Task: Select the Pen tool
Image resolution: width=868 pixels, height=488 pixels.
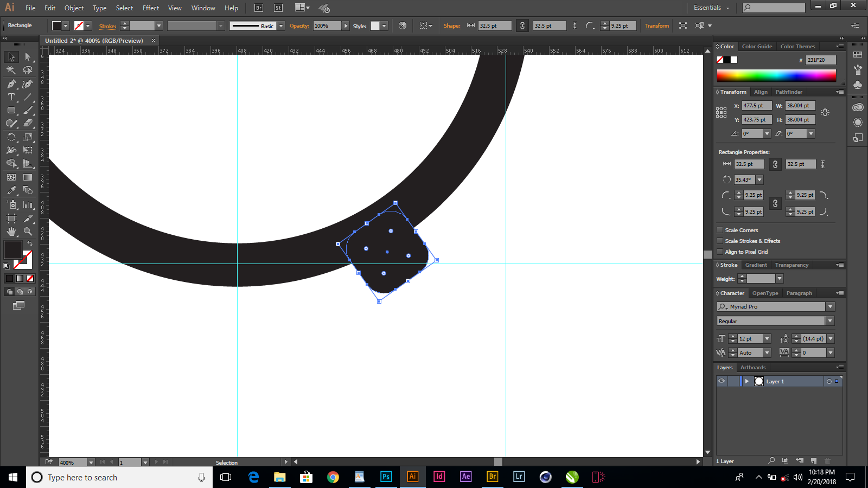Action: click(x=11, y=84)
